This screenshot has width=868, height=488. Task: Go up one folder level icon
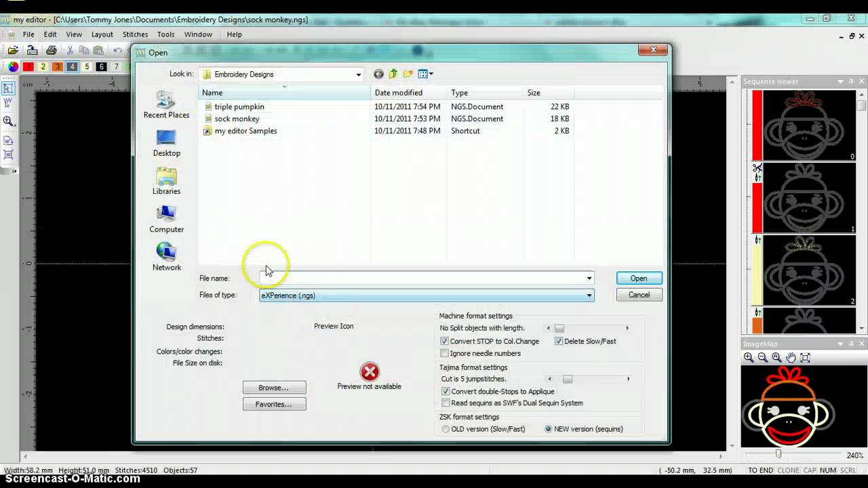(x=393, y=74)
